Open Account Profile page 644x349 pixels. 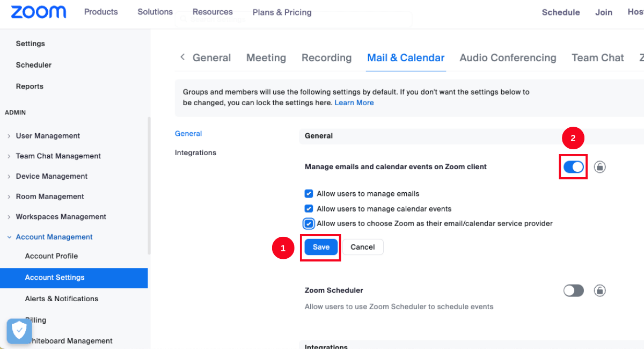click(x=52, y=256)
